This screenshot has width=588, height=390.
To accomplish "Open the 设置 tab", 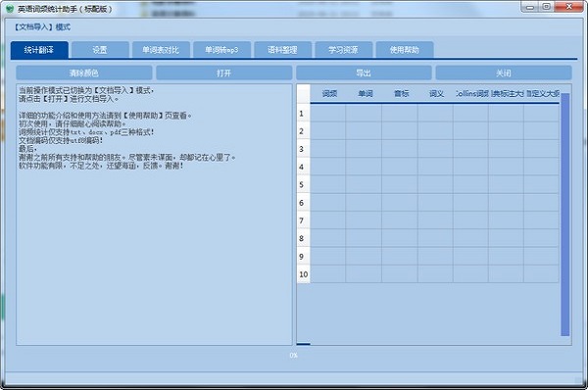I will coord(100,50).
